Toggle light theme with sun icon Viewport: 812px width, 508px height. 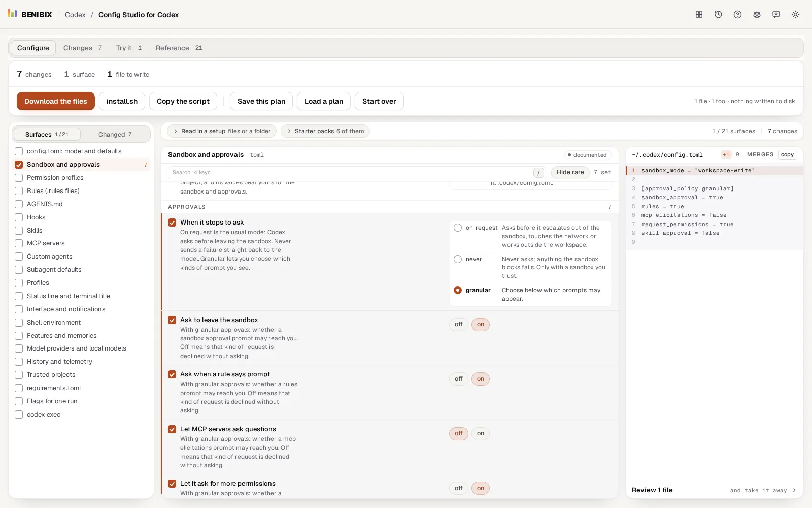tap(795, 15)
